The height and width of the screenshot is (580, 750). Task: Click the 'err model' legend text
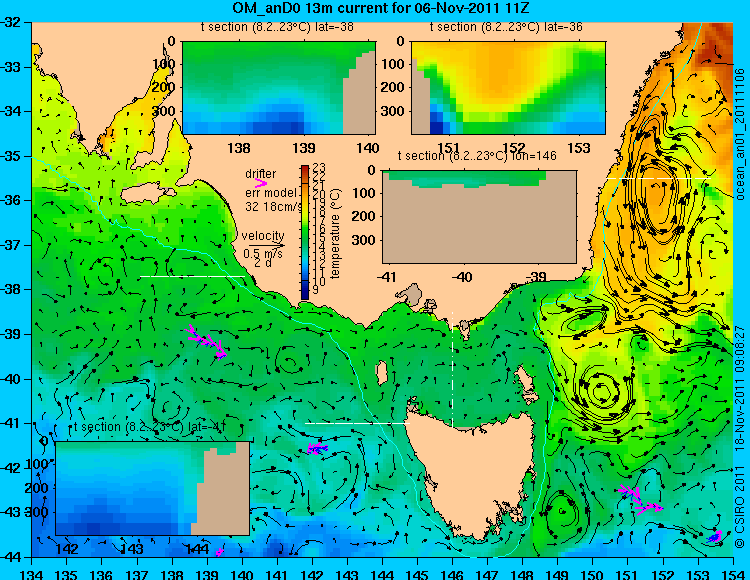pos(271,193)
